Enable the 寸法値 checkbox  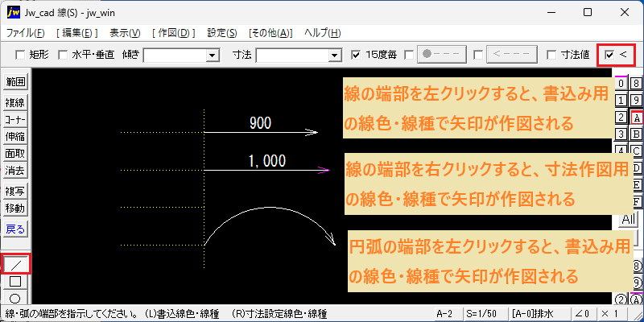click(x=551, y=55)
